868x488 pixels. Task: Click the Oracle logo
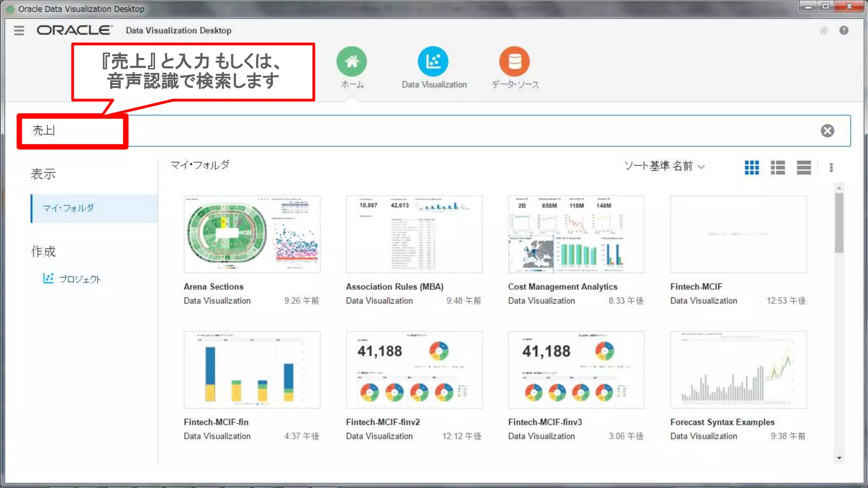click(75, 30)
